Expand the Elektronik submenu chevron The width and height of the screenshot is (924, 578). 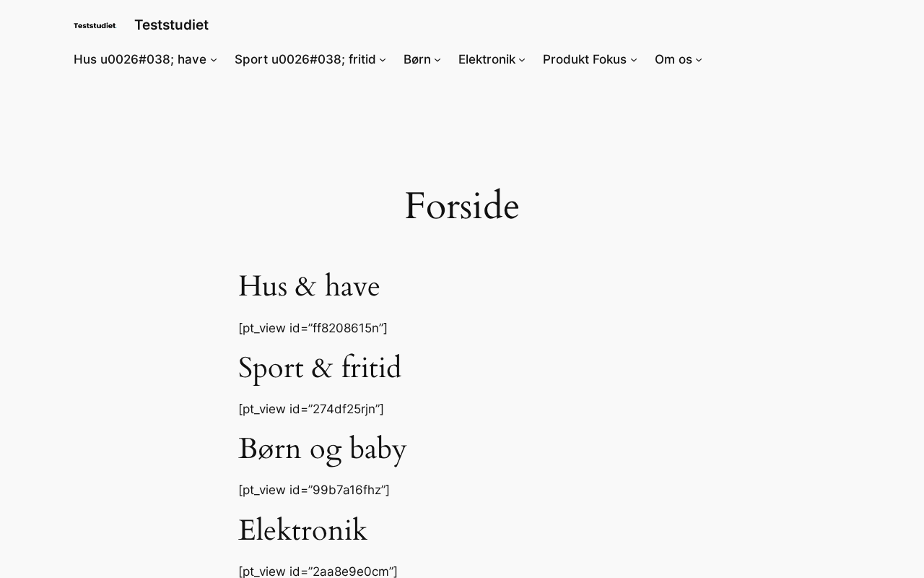[522, 60]
